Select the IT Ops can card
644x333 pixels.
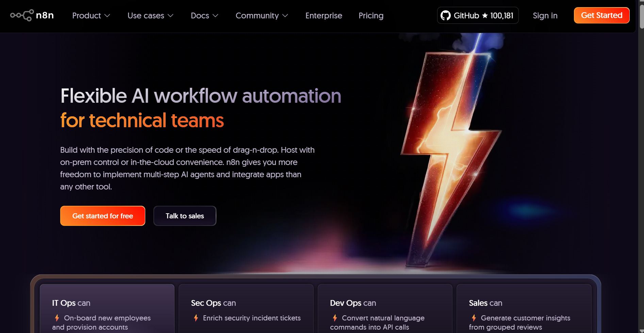tap(107, 309)
